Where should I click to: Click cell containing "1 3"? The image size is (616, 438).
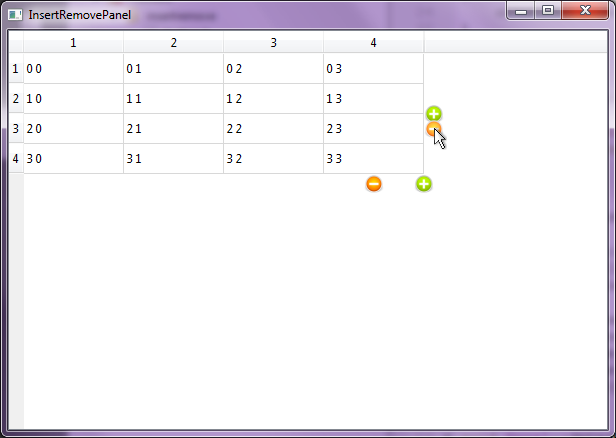(x=373, y=98)
